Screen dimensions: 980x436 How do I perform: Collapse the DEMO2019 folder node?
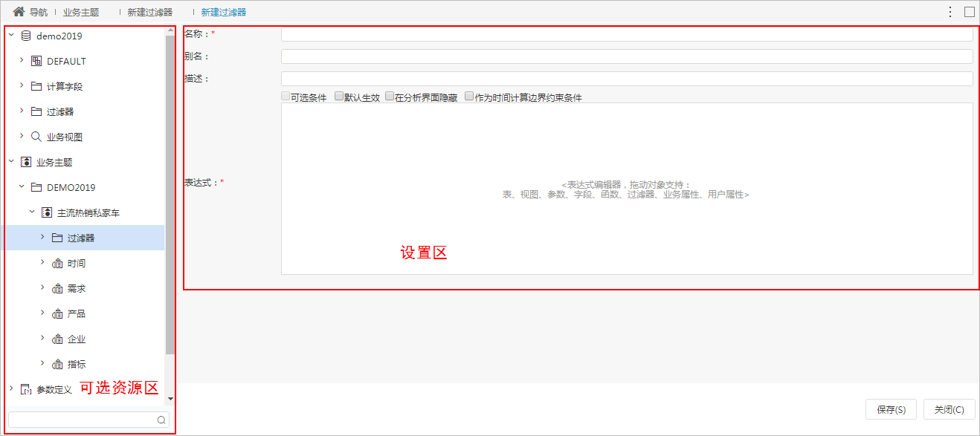click(x=22, y=186)
